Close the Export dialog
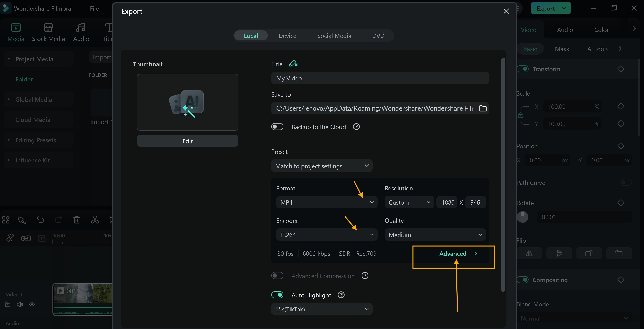644x329 pixels. pyautogui.click(x=506, y=11)
